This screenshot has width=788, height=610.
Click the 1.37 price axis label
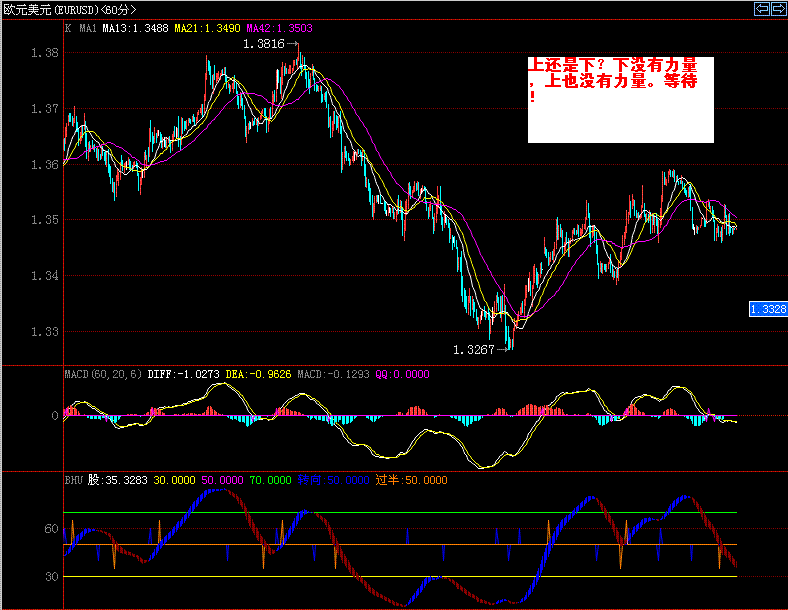[45, 109]
